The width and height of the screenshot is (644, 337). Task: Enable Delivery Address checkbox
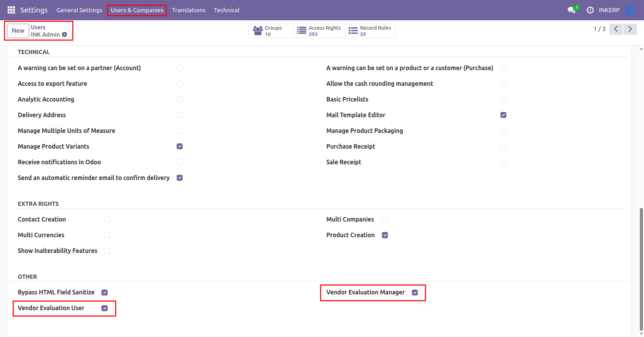pos(179,115)
